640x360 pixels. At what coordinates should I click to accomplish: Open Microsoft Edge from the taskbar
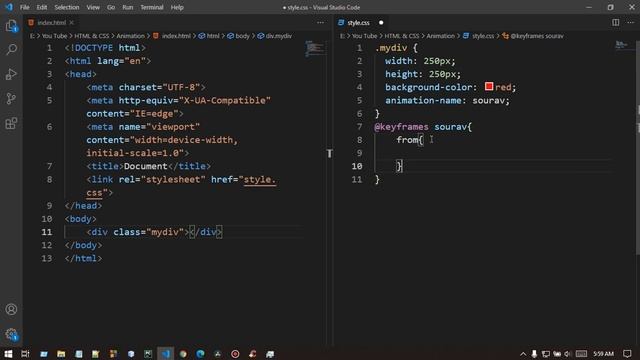(x=200, y=353)
